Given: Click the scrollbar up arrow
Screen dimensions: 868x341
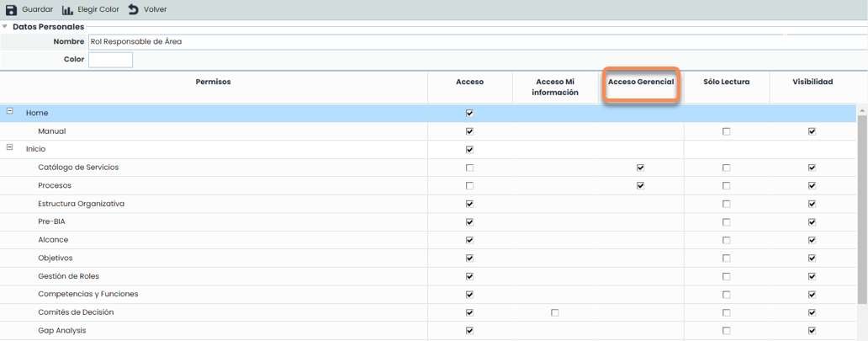Looking at the screenshot, I should pos(861,110).
